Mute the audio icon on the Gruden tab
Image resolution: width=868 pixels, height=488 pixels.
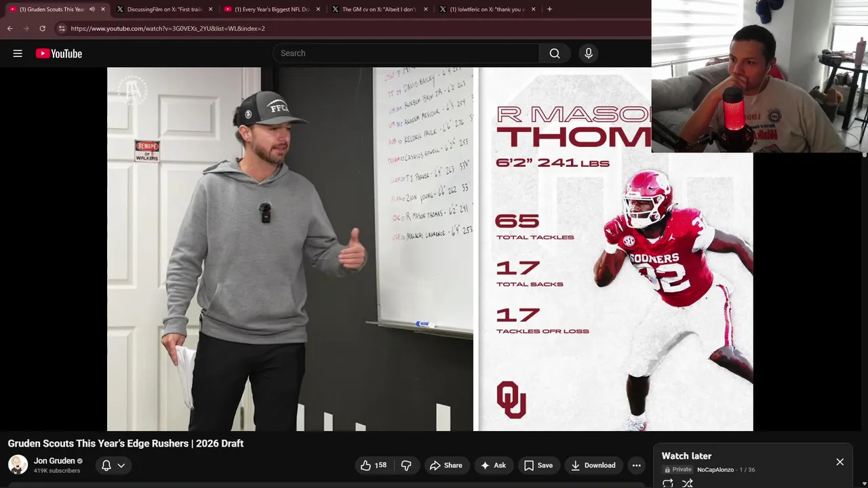point(92,9)
